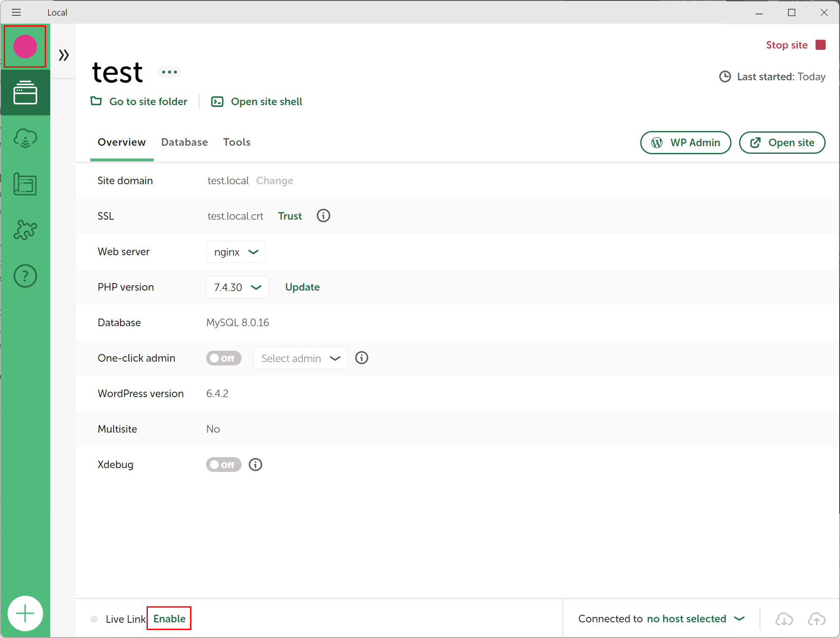Open the Add-ons puzzle piece icon

point(25,230)
